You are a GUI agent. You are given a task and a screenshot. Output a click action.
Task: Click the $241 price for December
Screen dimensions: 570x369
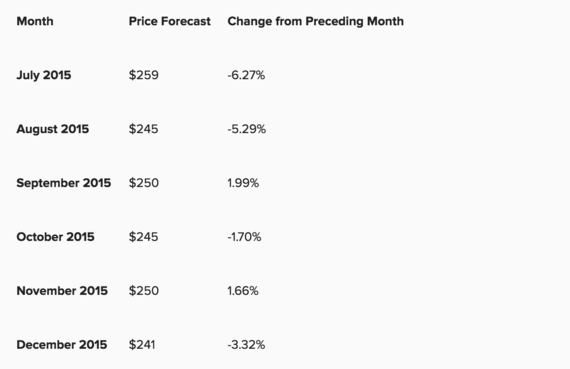point(142,345)
